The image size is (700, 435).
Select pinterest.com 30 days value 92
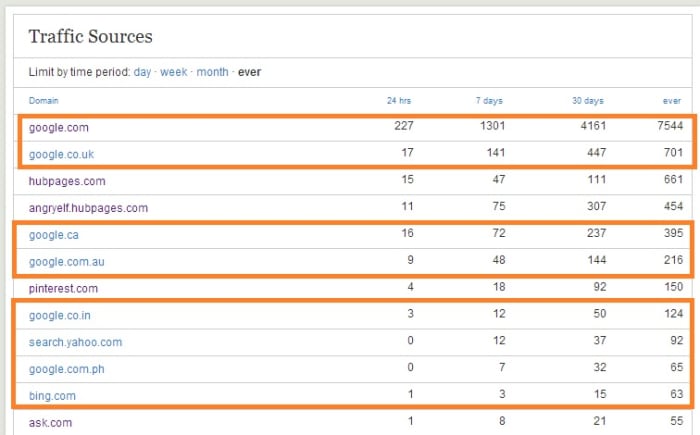pyautogui.click(x=600, y=287)
